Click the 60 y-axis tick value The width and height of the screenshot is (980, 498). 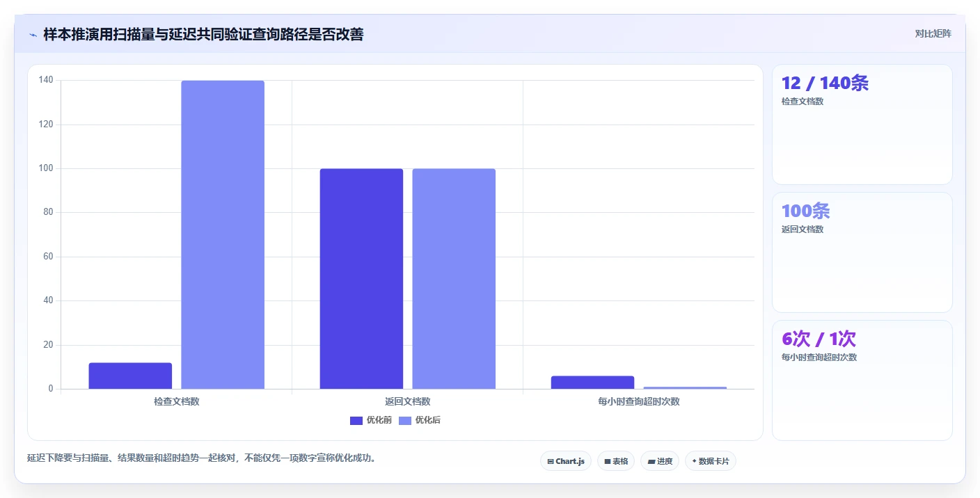(48, 257)
